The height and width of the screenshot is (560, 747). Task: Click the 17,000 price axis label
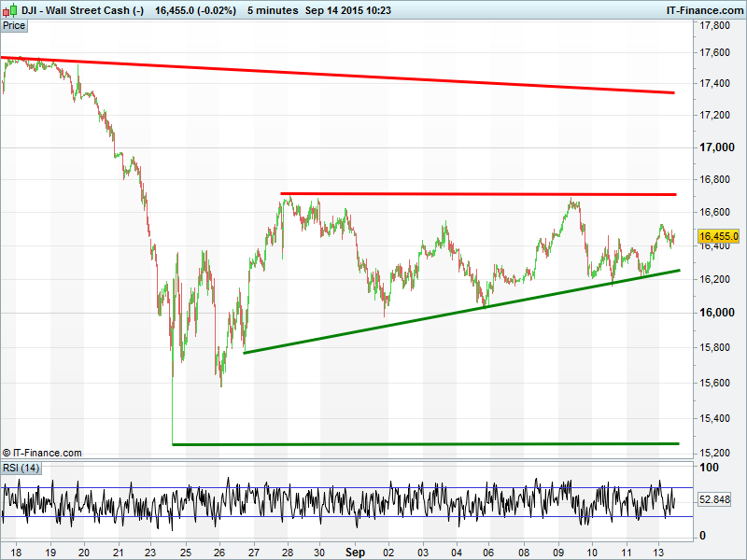pyautogui.click(x=718, y=147)
